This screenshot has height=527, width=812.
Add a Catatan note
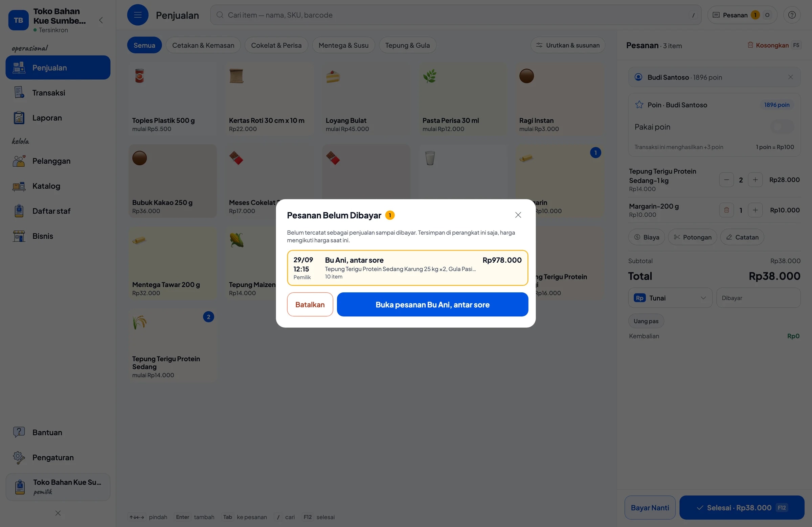click(742, 237)
